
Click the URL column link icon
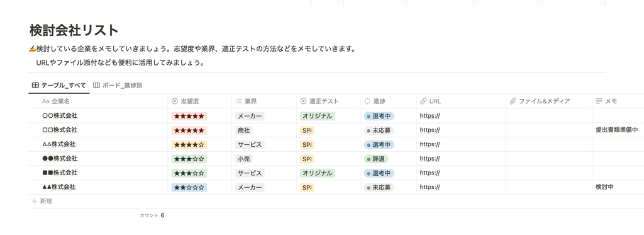(423, 101)
